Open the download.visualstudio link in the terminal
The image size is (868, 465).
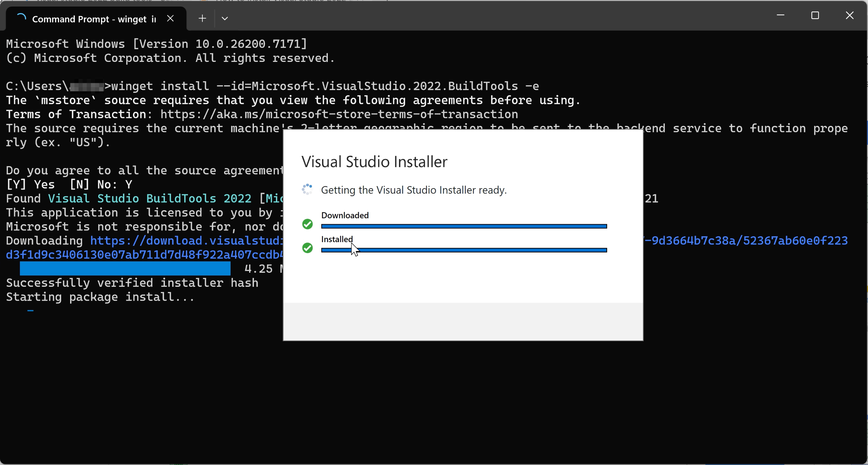[x=186, y=240]
